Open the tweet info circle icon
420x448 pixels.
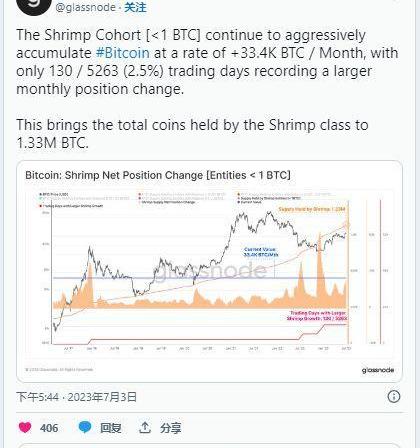[x=394, y=396]
